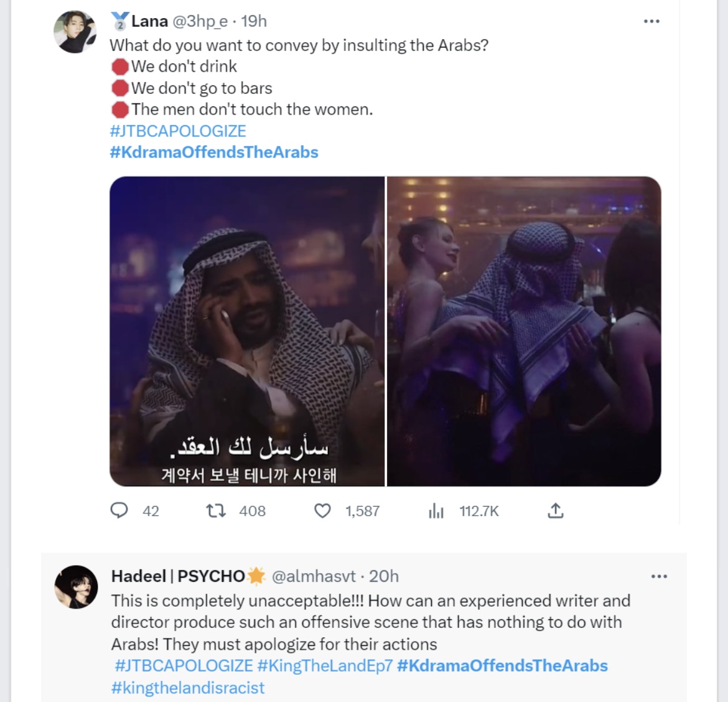Like Lana's tweet with the heart icon
This screenshot has height=702, width=728.
click(x=323, y=511)
